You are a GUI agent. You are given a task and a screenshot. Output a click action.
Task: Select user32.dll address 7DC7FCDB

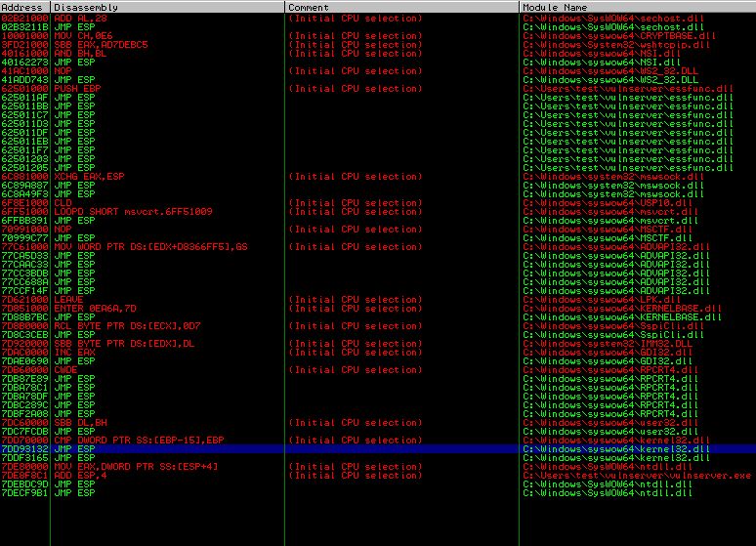click(24, 431)
